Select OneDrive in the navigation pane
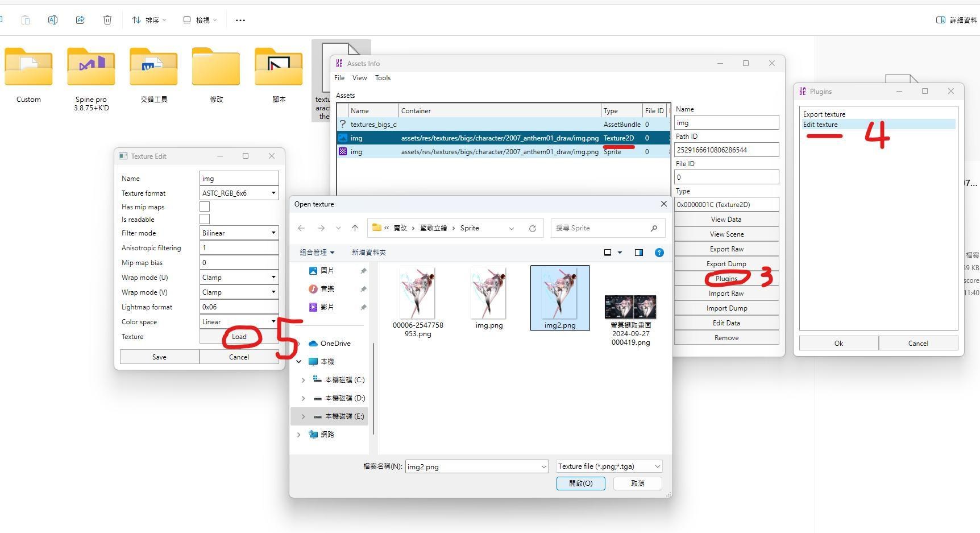The width and height of the screenshot is (980, 533). [335, 344]
